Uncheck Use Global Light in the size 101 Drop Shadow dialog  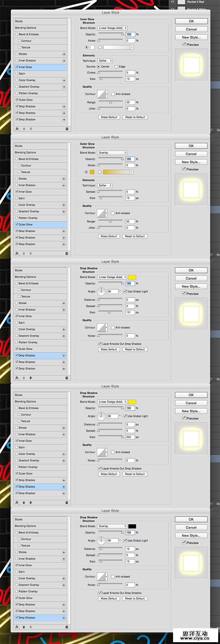pos(125,291)
